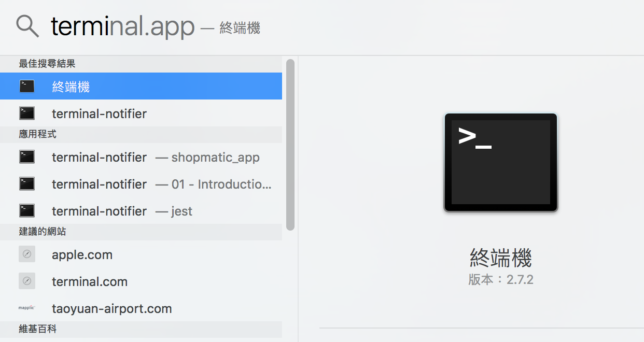The width and height of the screenshot is (644, 342).
Task: Click the icon for terminal-notifier 01 - Introductio…
Action: pyautogui.click(x=27, y=183)
